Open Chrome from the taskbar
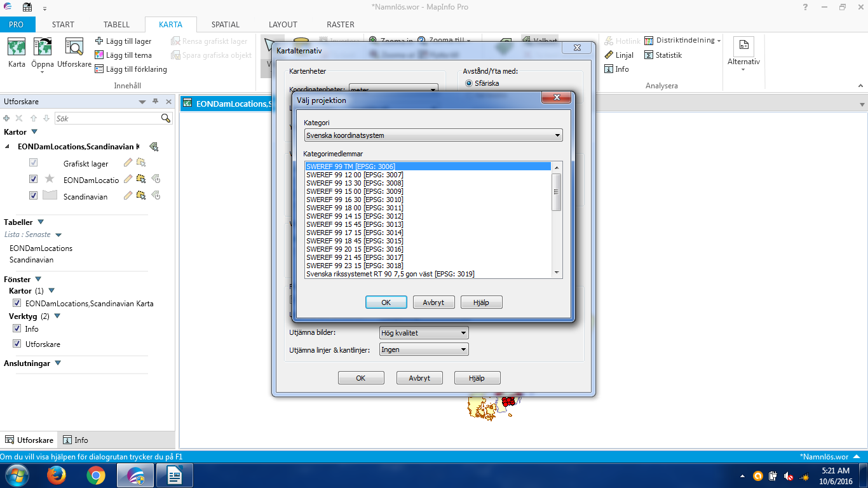Image resolution: width=868 pixels, height=488 pixels. coord(96,475)
